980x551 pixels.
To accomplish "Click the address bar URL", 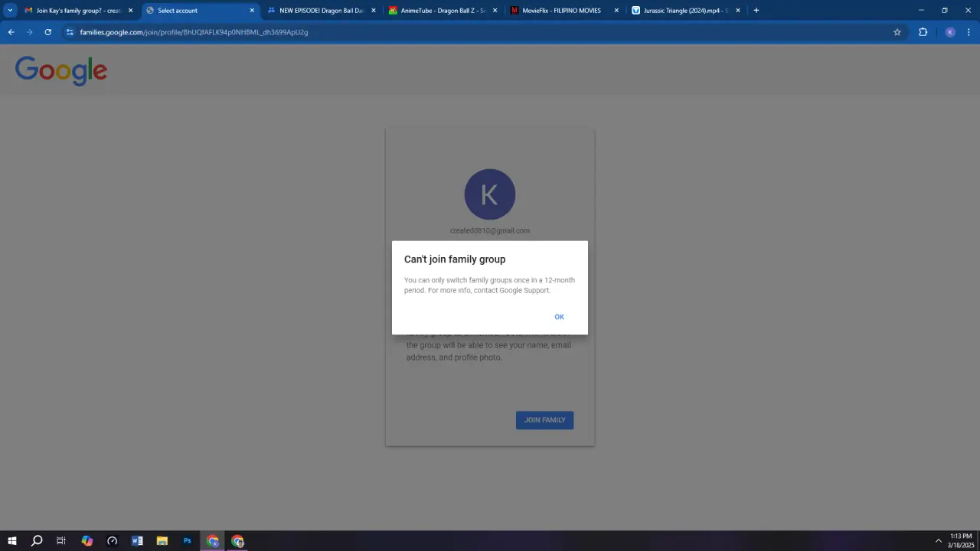I will (x=194, y=32).
